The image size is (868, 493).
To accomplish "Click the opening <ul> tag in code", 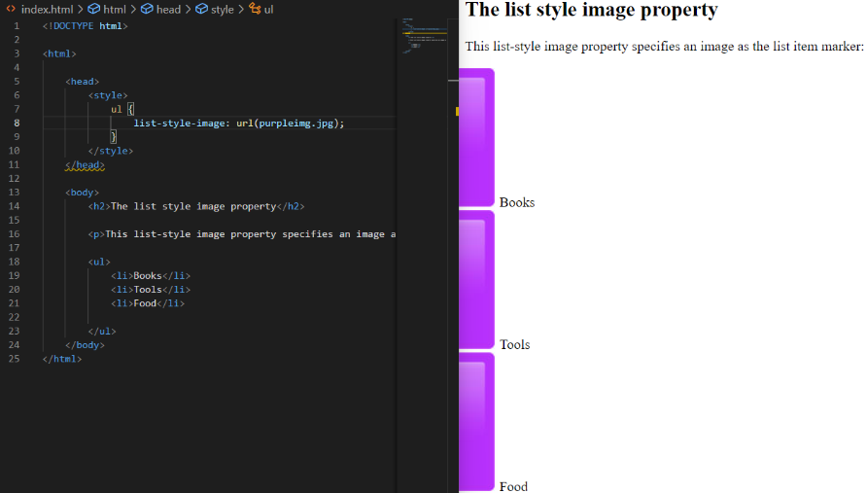I will tap(99, 262).
